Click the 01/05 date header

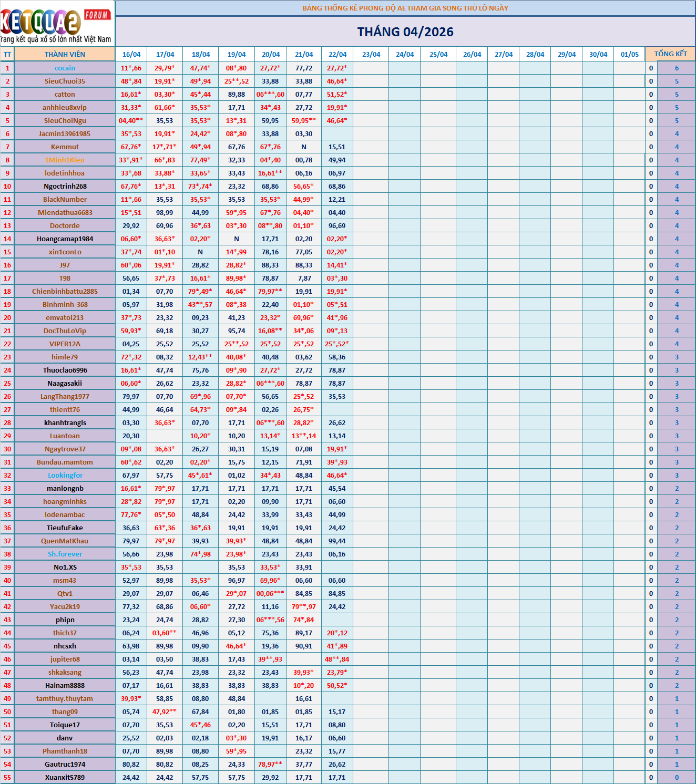tap(630, 54)
